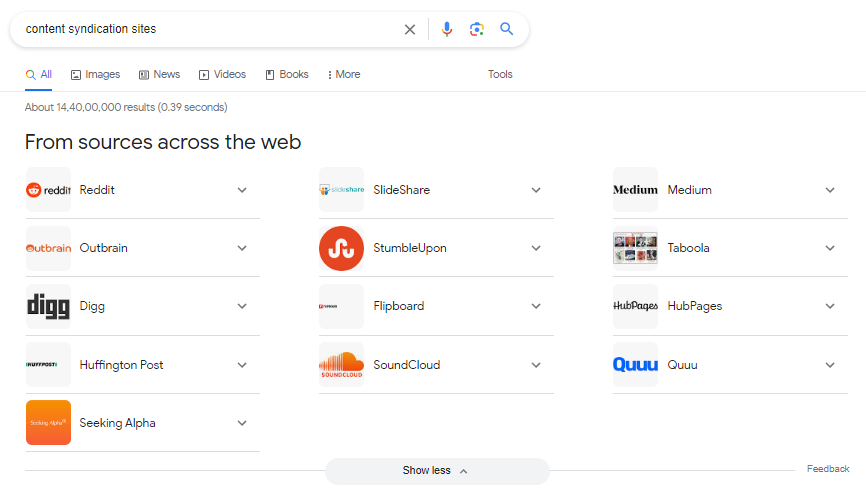The width and height of the screenshot is (866, 494).
Task: Expand the Seeking Alpha chevron
Action: point(242,423)
